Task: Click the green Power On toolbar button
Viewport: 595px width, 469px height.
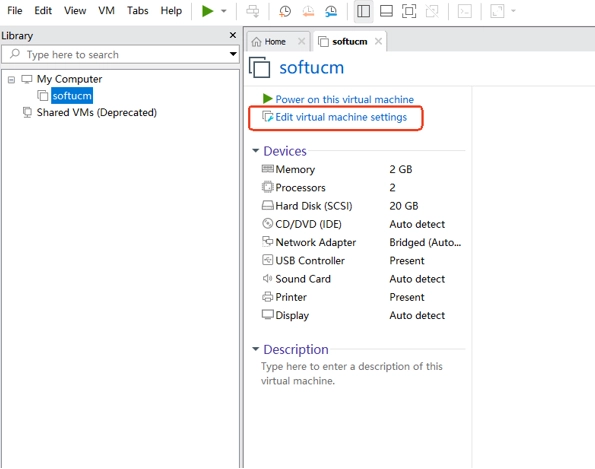Action: (x=207, y=11)
